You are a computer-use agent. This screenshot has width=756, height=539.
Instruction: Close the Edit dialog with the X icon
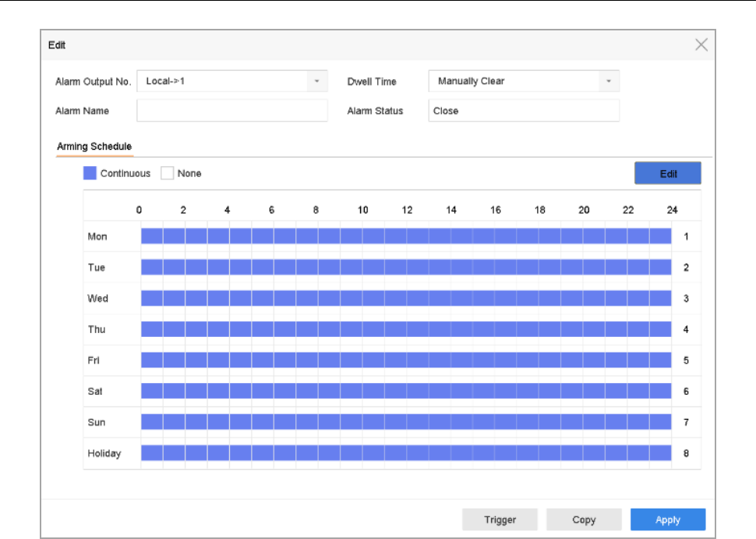(x=701, y=45)
